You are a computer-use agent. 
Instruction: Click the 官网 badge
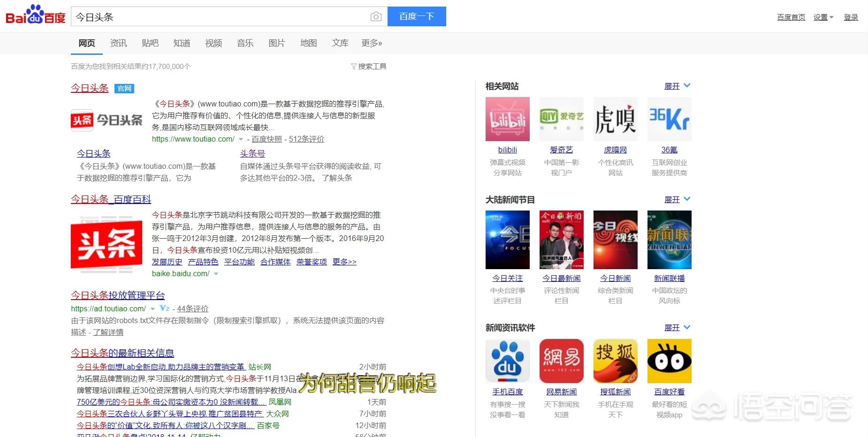coord(124,89)
